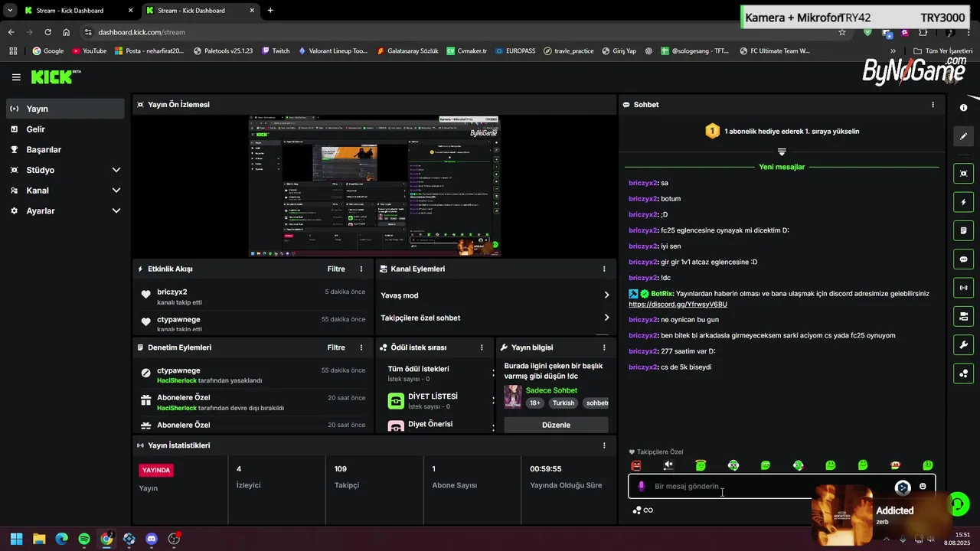Insert the red angry face emote
The height and width of the screenshot is (551, 980).
(x=635, y=465)
